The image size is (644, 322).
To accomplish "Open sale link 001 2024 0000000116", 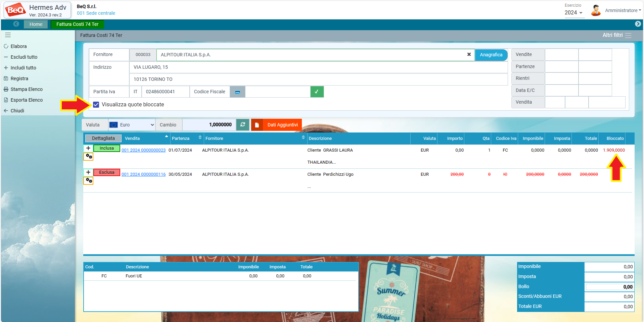I will click(144, 174).
